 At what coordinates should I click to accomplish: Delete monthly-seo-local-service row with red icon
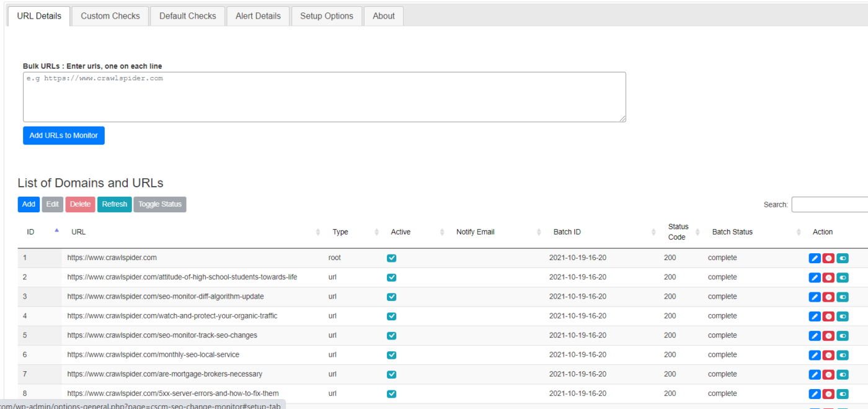pos(828,355)
